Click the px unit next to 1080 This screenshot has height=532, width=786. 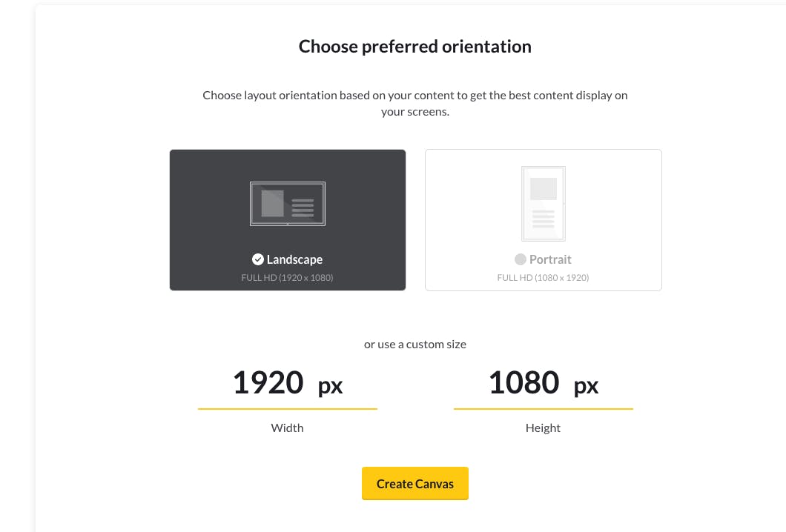point(586,386)
